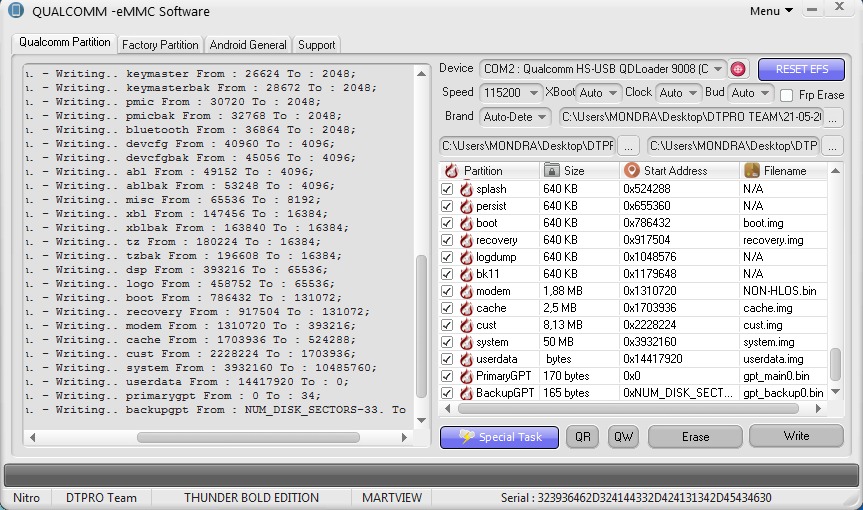Uncheck the splash partition checkbox

point(447,189)
